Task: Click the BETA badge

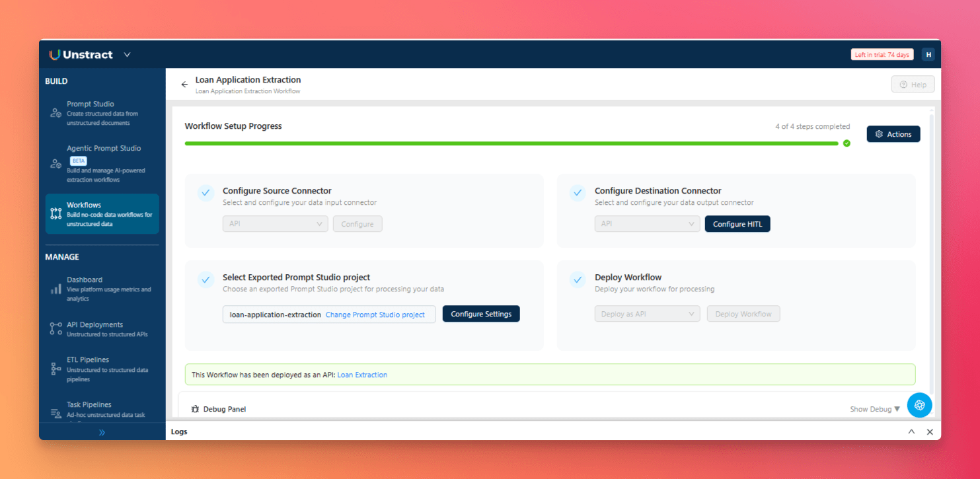Action: (x=78, y=161)
